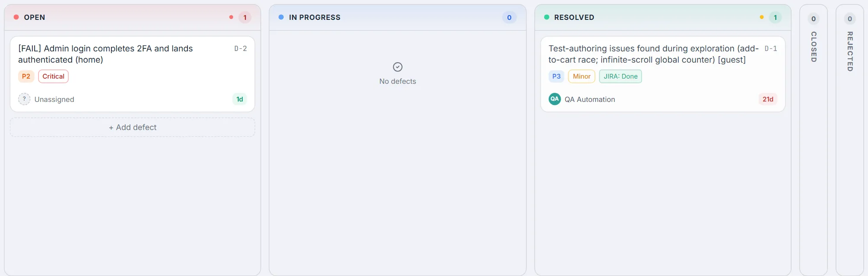Click the Minor severity tag
This screenshot has width=868, height=276.
pyautogui.click(x=582, y=76)
